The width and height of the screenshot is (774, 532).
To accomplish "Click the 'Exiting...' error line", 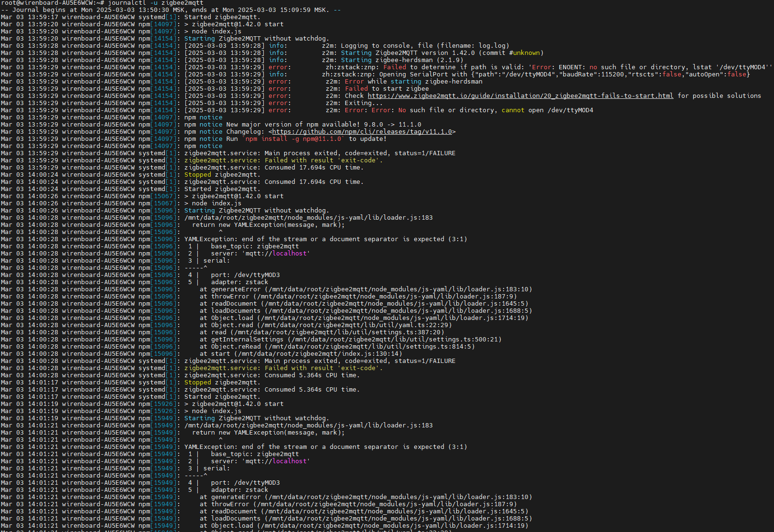I will 364,103.
